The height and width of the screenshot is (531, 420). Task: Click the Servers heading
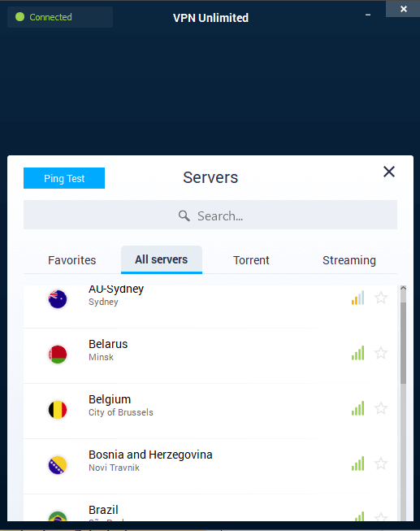tap(210, 177)
